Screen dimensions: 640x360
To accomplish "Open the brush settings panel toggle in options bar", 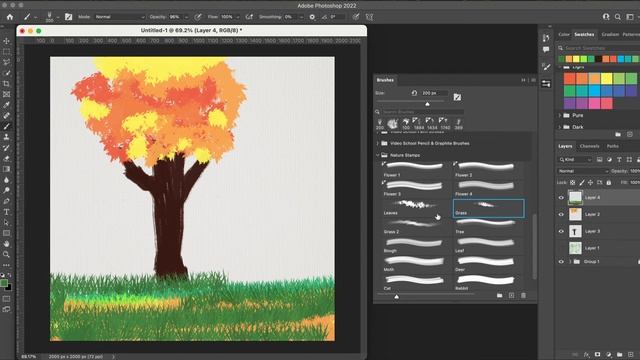I will click(x=69, y=17).
